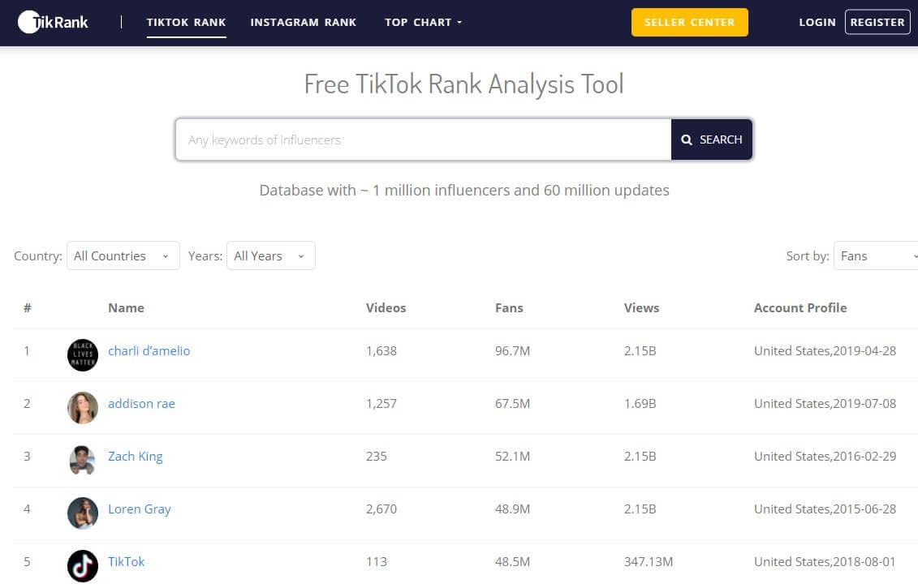Go to the Login page
The width and height of the screenshot is (918, 588).
pos(817,22)
